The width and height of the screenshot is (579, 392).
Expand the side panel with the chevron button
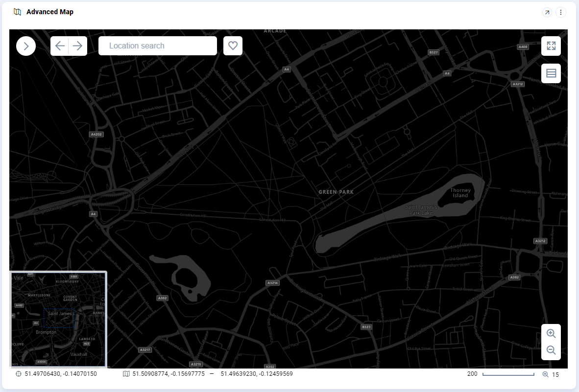pos(26,46)
